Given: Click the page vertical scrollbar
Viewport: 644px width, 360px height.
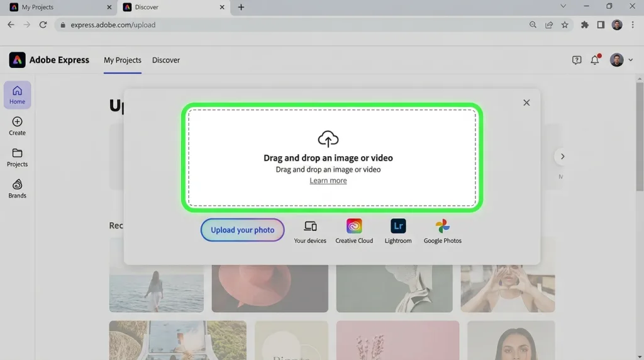Looking at the screenshot, I should [x=640, y=135].
